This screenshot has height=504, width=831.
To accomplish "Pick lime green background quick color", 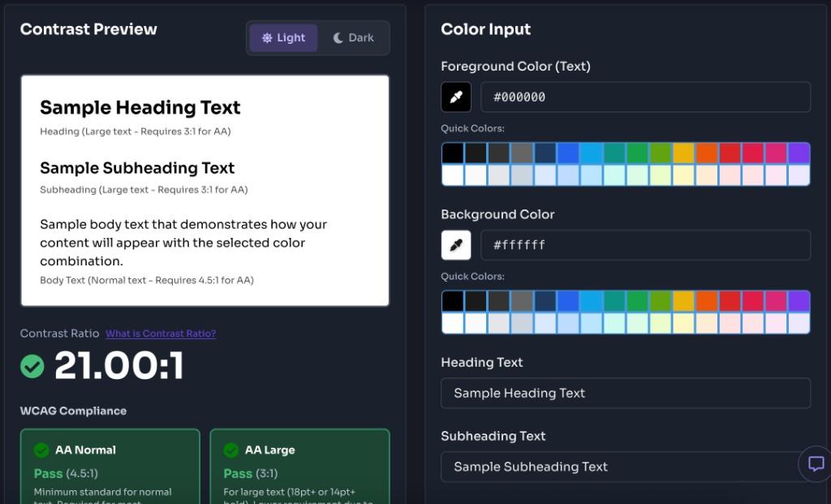I will (661, 301).
